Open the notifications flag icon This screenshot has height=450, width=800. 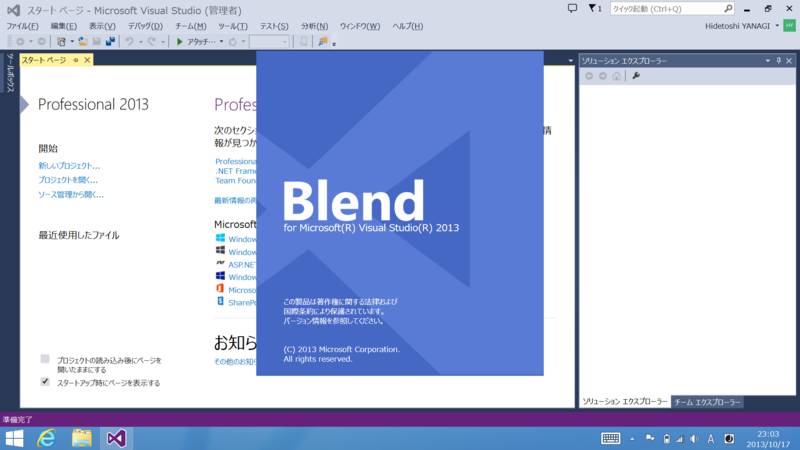594,9
